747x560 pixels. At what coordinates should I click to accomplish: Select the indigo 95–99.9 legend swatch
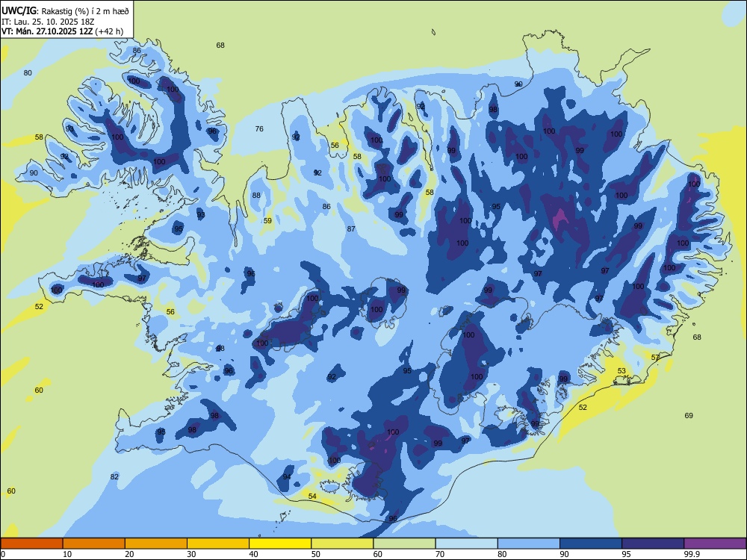tap(653, 544)
